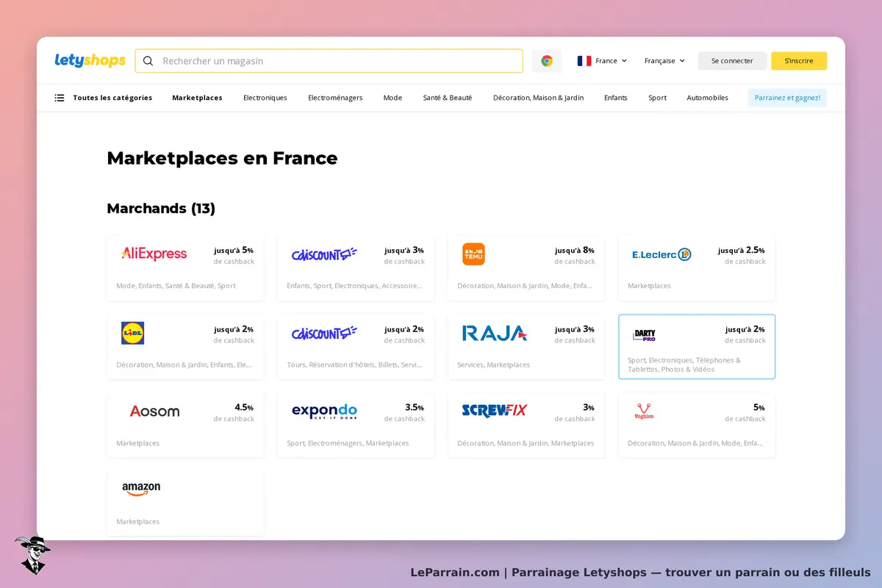Expand the Française language dropdown
The height and width of the screenshot is (588, 882).
click(664, 61)
